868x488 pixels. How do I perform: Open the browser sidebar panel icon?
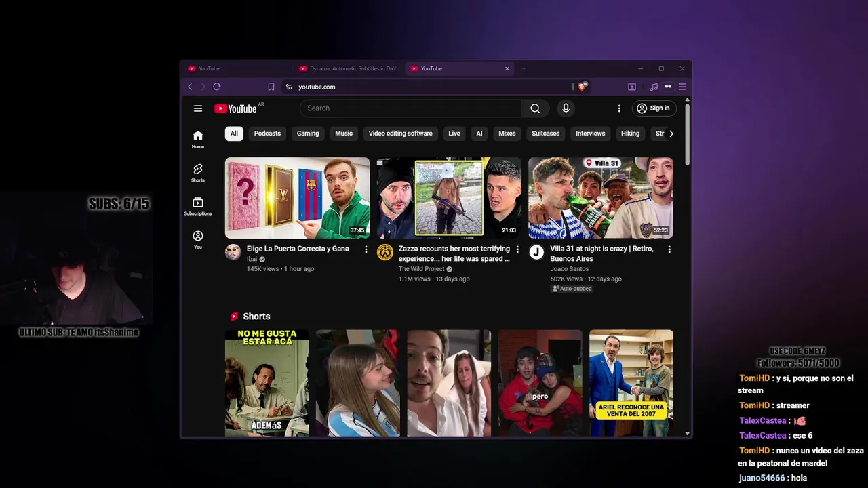click(x=632, y=87)
